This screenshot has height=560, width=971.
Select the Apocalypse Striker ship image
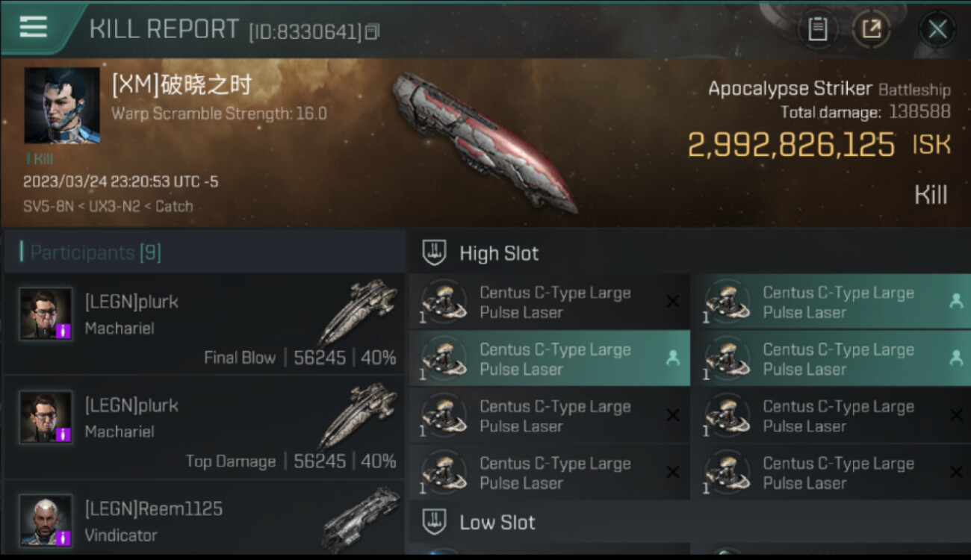[x=485, y=142]
